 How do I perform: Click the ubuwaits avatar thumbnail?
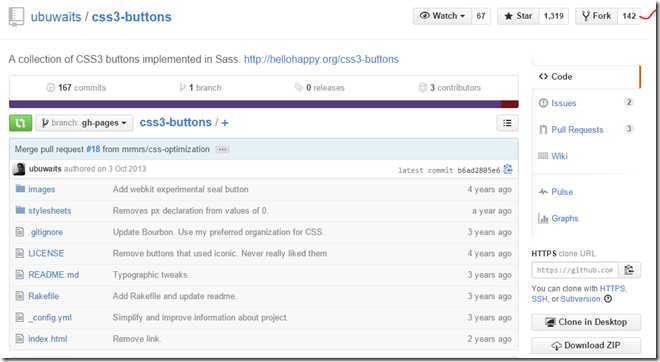(x=19, y=169)
